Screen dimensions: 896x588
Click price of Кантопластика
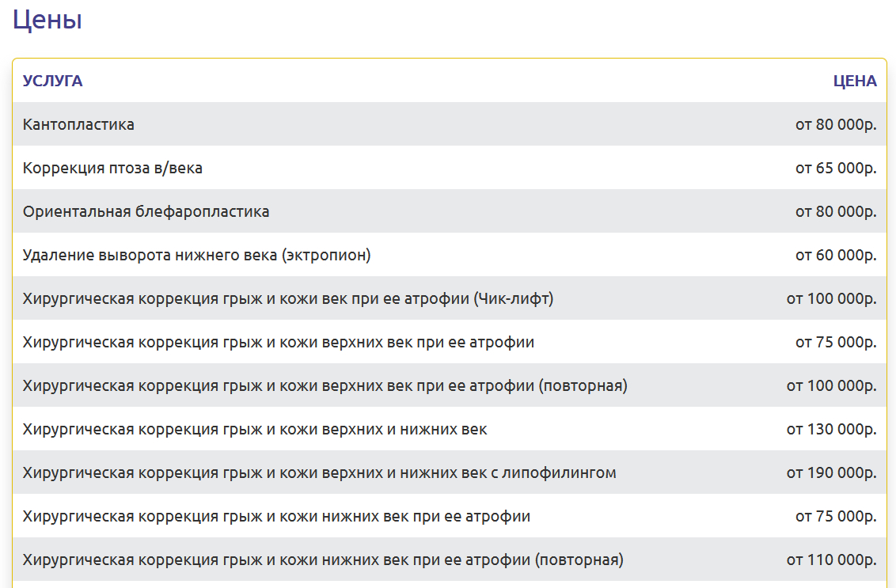836,124
